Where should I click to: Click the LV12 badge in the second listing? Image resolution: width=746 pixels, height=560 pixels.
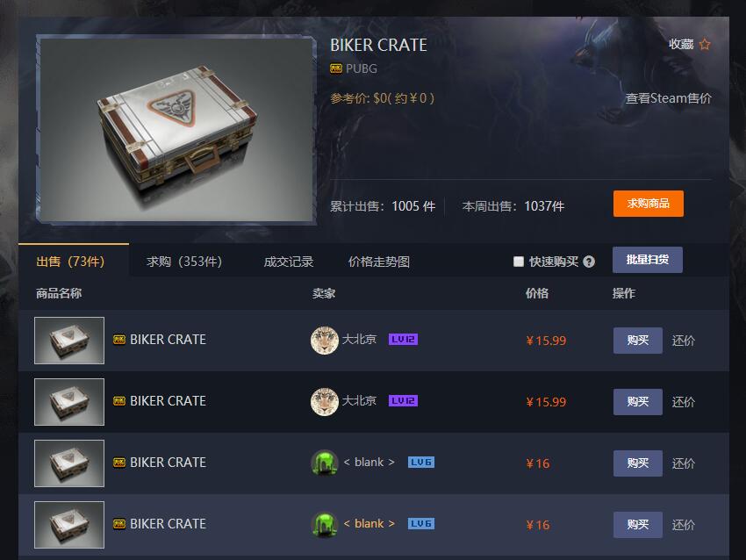[403, 401]
